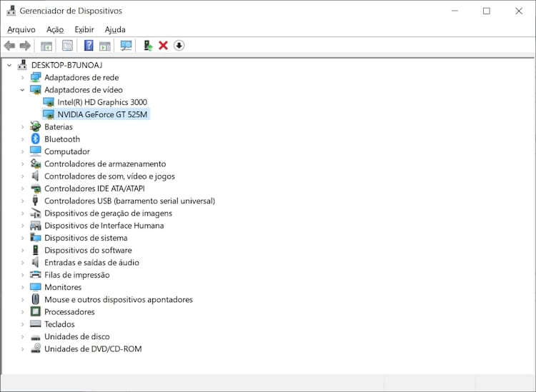Select Controladores de som, vídeo e jogos label
This screenshot has height=392, width=536.
109,176
